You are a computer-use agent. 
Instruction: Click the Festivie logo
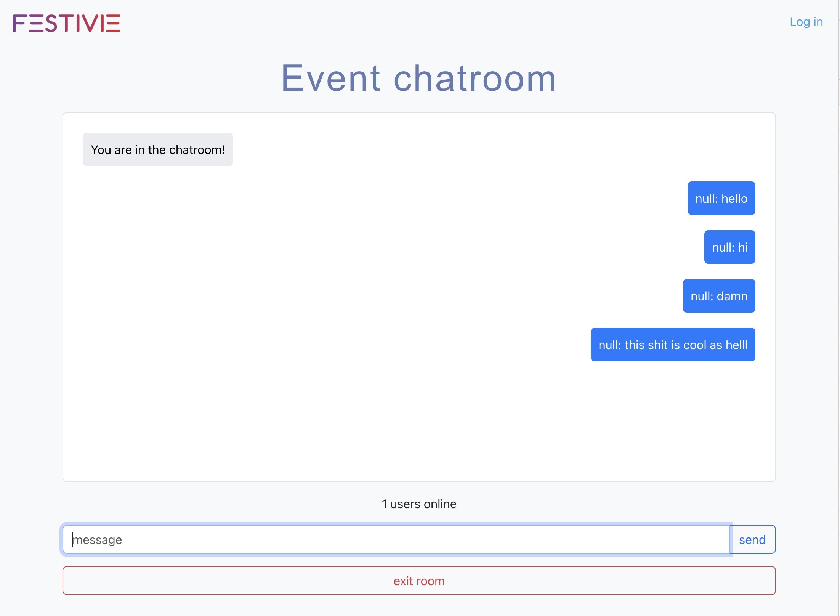pyautogui.click(x=67, y=23)
